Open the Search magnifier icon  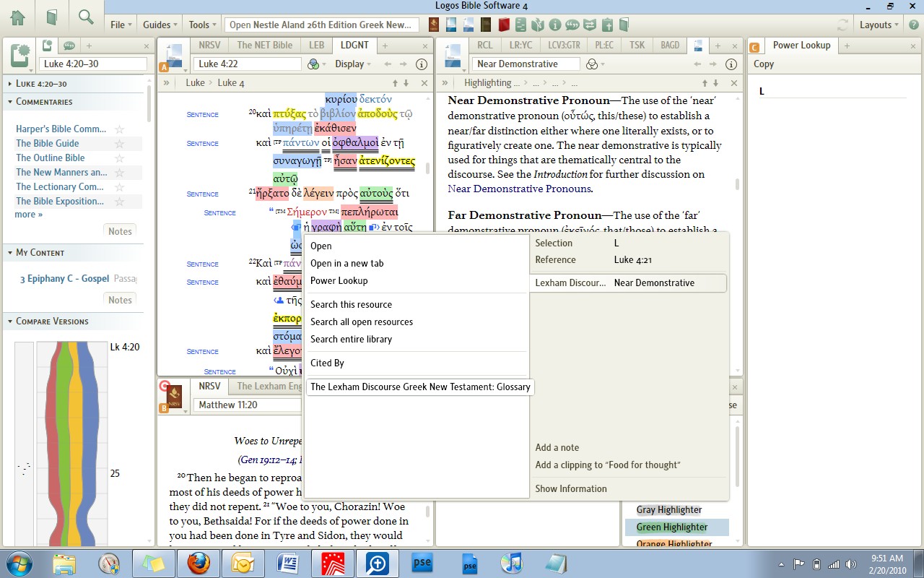click(86, 17)
